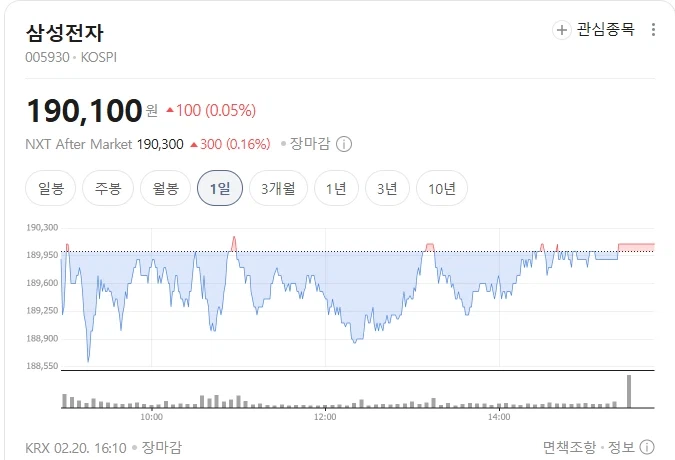
Task: Select the 주봉 weekly candle tab
Action: click(x=108, y=188)
